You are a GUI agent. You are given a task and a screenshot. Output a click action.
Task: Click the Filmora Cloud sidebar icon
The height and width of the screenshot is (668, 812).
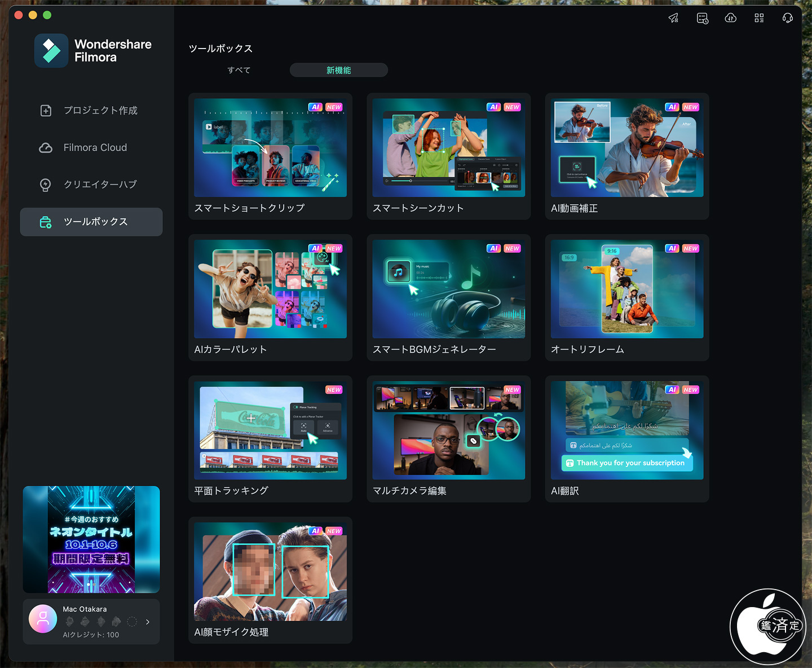tap(46, 148)
